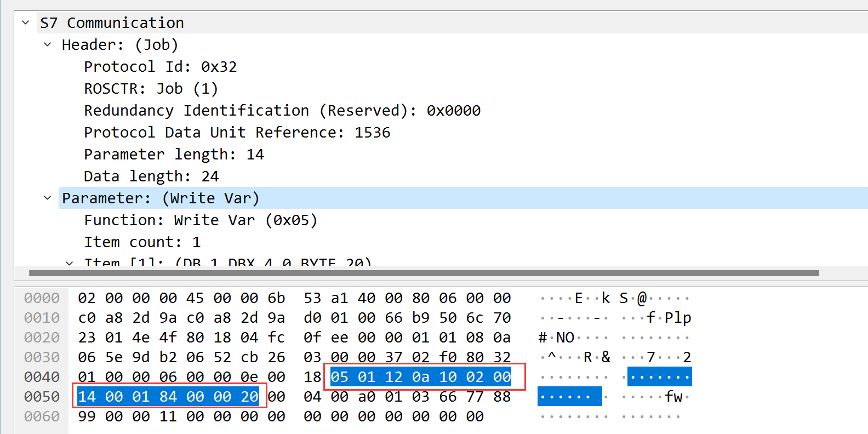
Task: Collapse the Header: (Job) node
Action: pyautogui.click(x=48, y=44)
